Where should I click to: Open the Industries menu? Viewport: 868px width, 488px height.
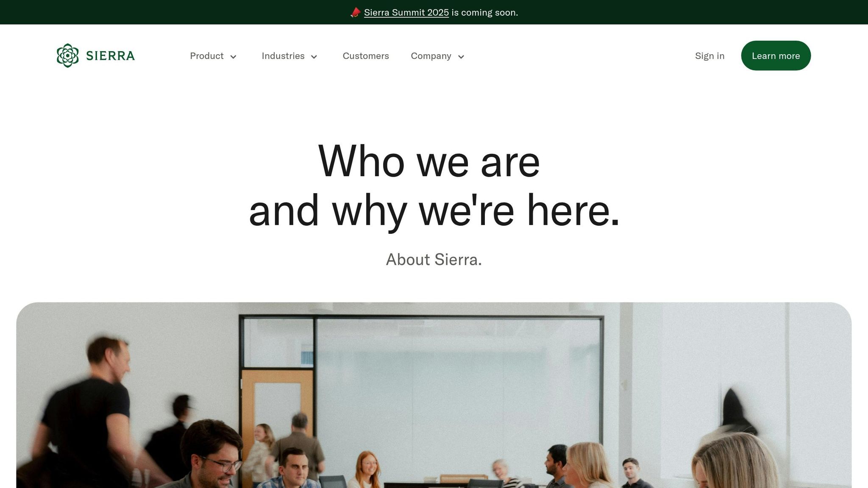point(283,56)
